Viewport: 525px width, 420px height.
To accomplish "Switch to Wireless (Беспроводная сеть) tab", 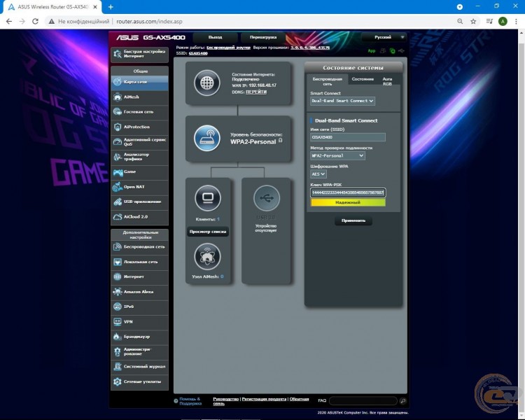I will click(x=327, y=81).
